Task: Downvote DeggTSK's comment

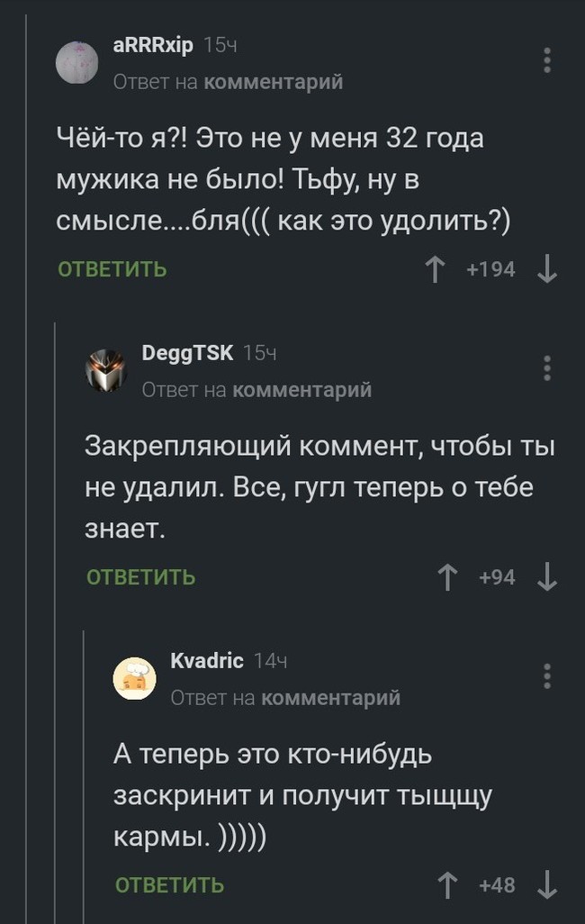Action: 546,576
